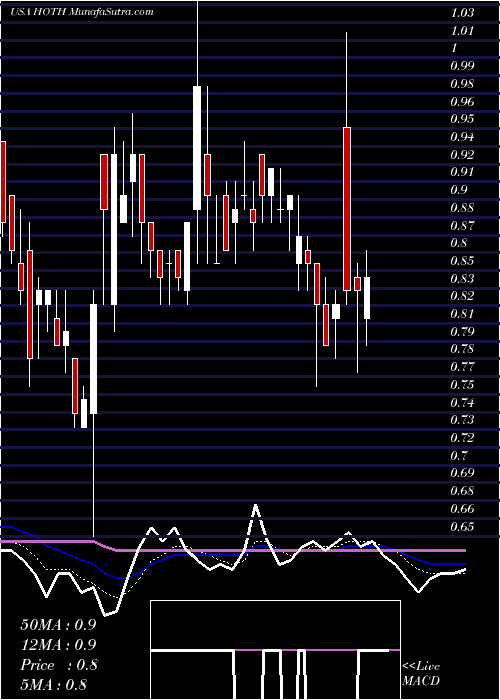Click the 0.96 price level label
This screenshot has height=700, width=500.
click(x=462, y=102)
